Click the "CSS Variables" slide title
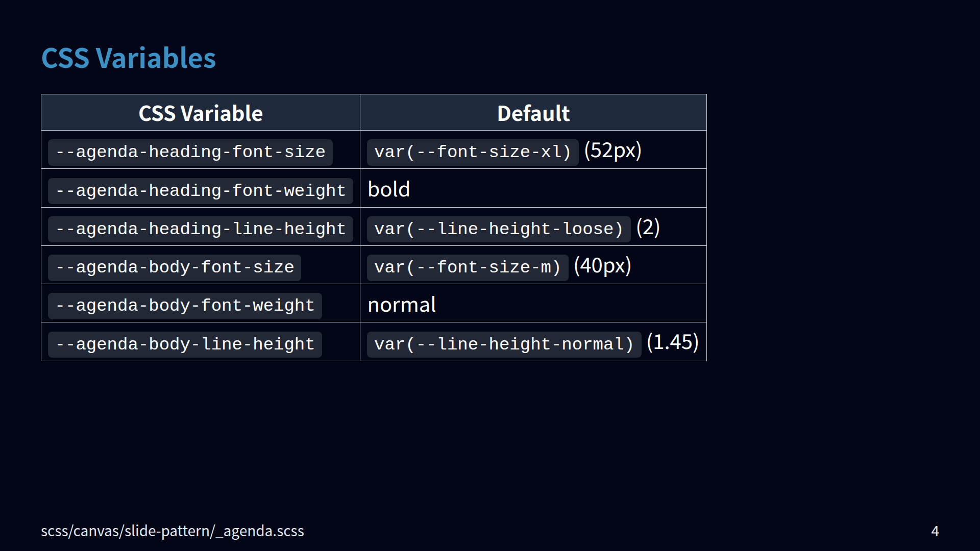The width and height of the screenshot is (980, 551). (x=128, y=58)
